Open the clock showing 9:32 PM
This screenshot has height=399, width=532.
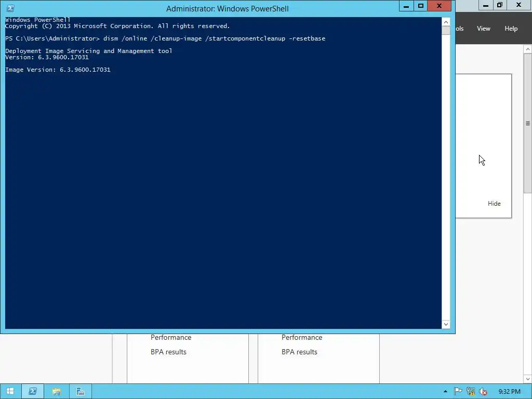[509, 392]
